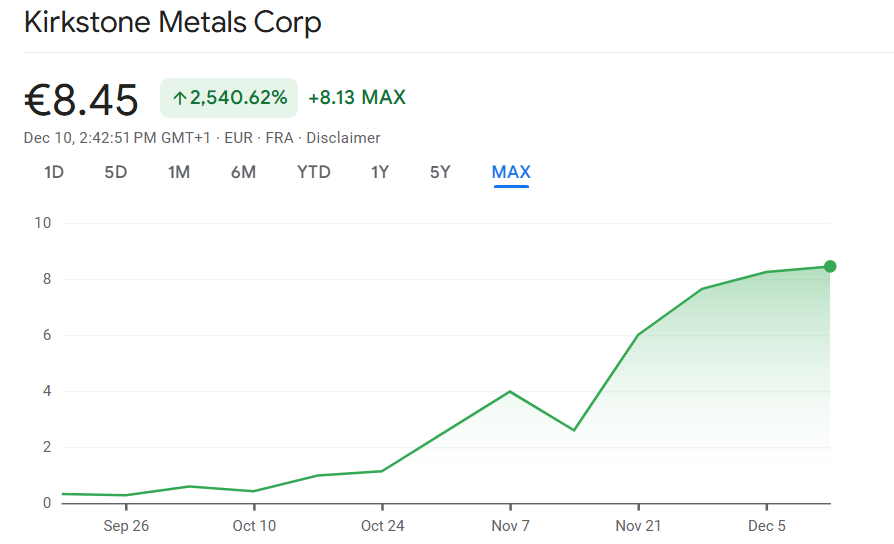Click the Dec 5 date axis label

point(766,526)
